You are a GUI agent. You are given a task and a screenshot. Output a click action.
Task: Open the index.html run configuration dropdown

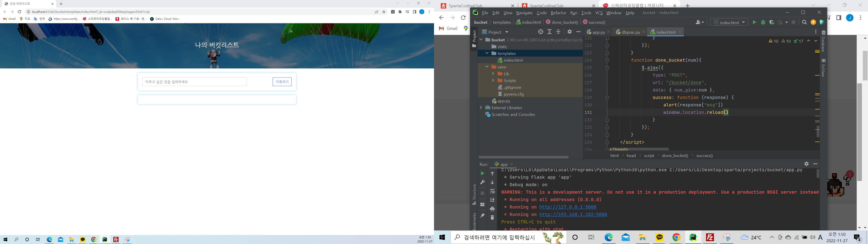click(x=729, y=22)
